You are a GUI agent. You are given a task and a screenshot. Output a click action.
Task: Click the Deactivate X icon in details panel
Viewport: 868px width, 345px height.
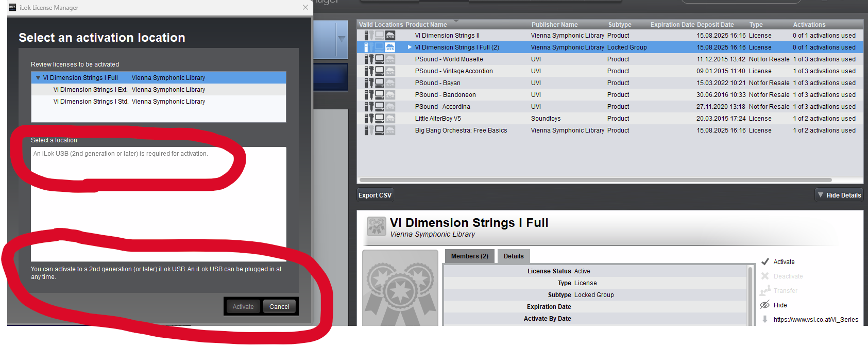click(765, 276)
